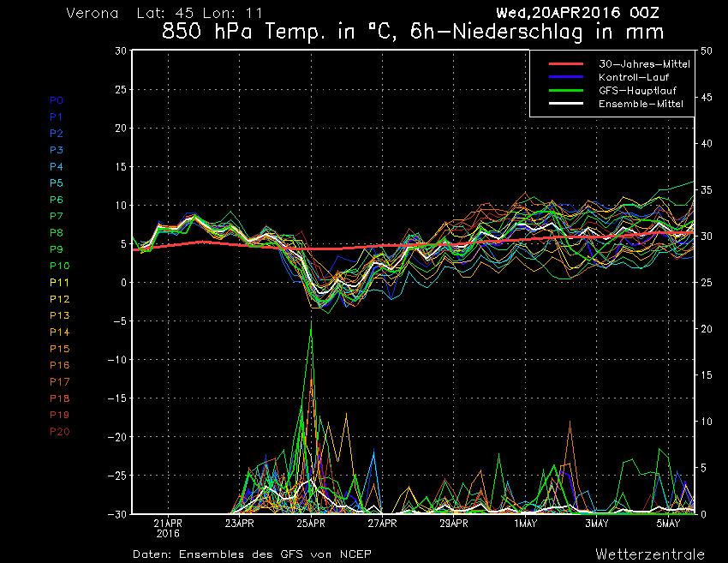The width and height of the screenshot is (728, 563).
Task: Click the P8 ensemble member label
Action: tap(57, 233)
